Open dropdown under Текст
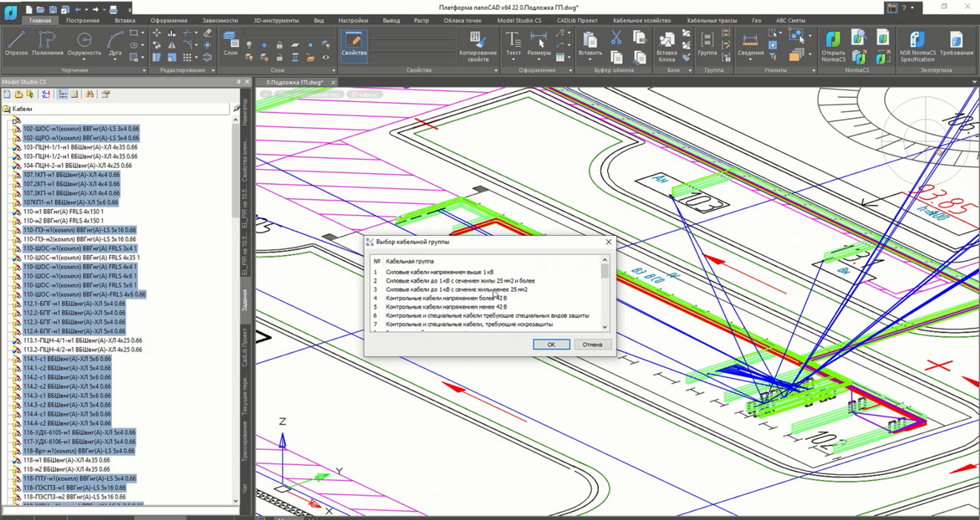Screen dimensions: 980x520 click(x=513, y=59)
